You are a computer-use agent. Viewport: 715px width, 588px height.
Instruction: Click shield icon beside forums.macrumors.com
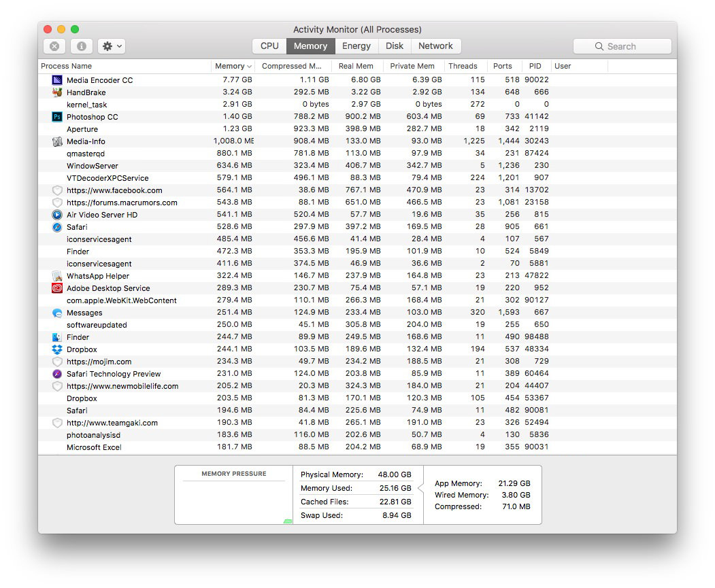click(57, 203)
